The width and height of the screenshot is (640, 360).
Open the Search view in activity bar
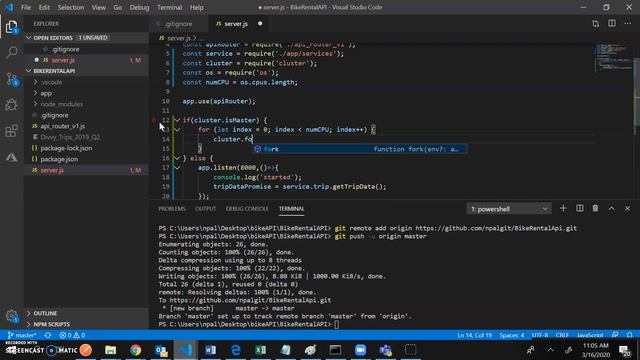[12, 52]
